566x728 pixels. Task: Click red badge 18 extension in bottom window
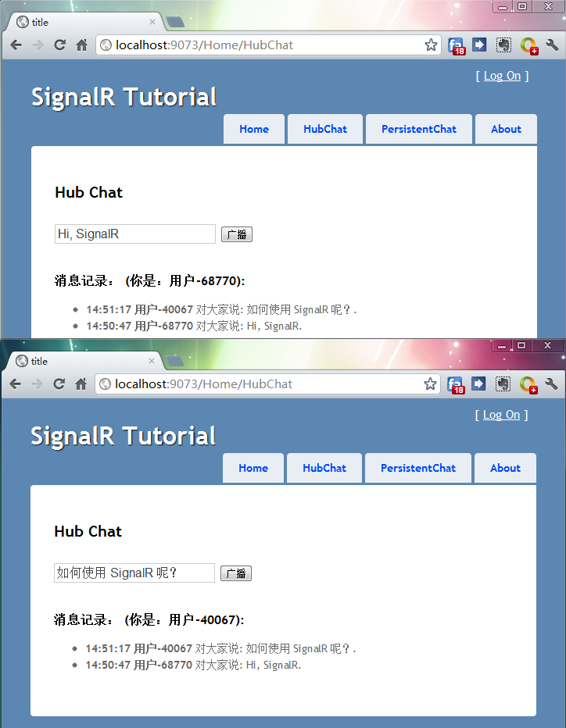456,384
